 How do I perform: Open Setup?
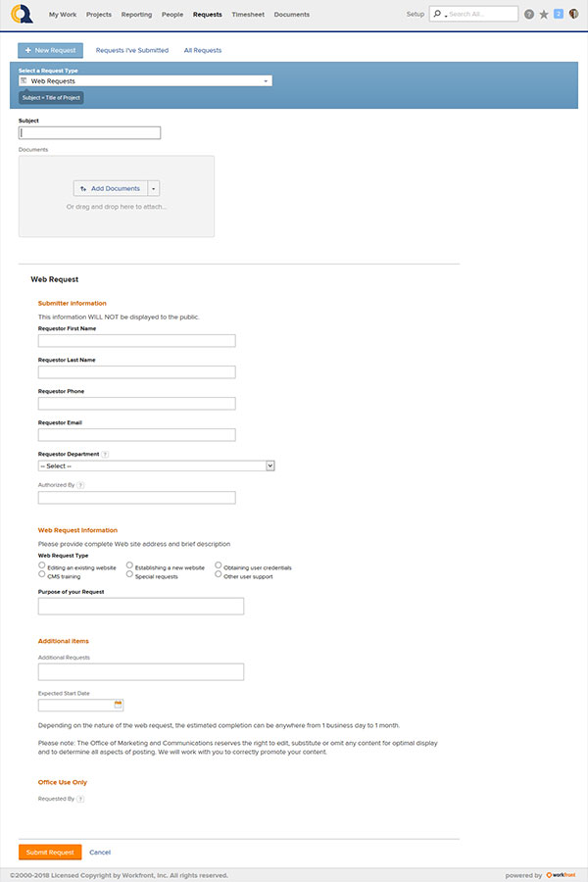coord(416,14)
